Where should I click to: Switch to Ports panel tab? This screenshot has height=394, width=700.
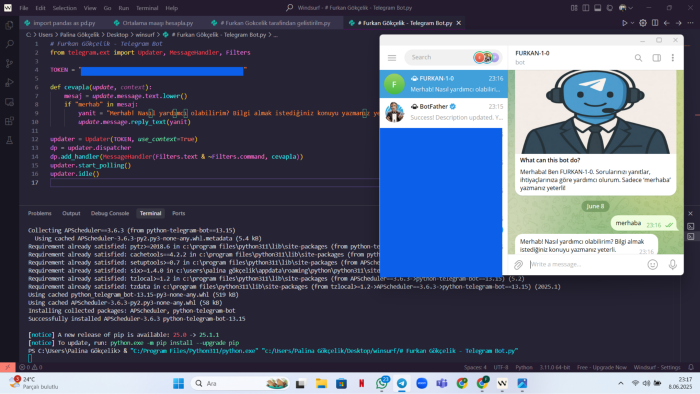coord(179,213)
